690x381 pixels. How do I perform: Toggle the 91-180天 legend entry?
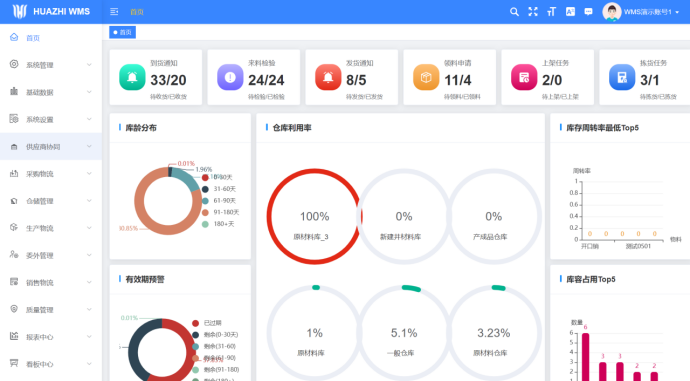[220, 212]
